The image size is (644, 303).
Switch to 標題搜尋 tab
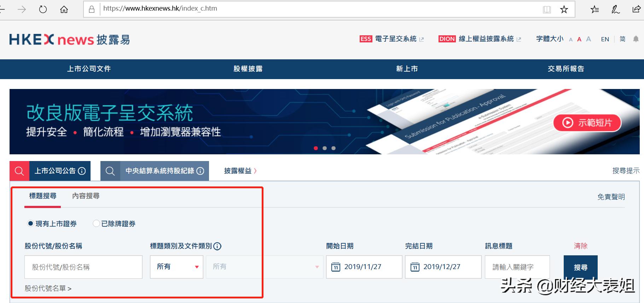[x=43, y=196]
